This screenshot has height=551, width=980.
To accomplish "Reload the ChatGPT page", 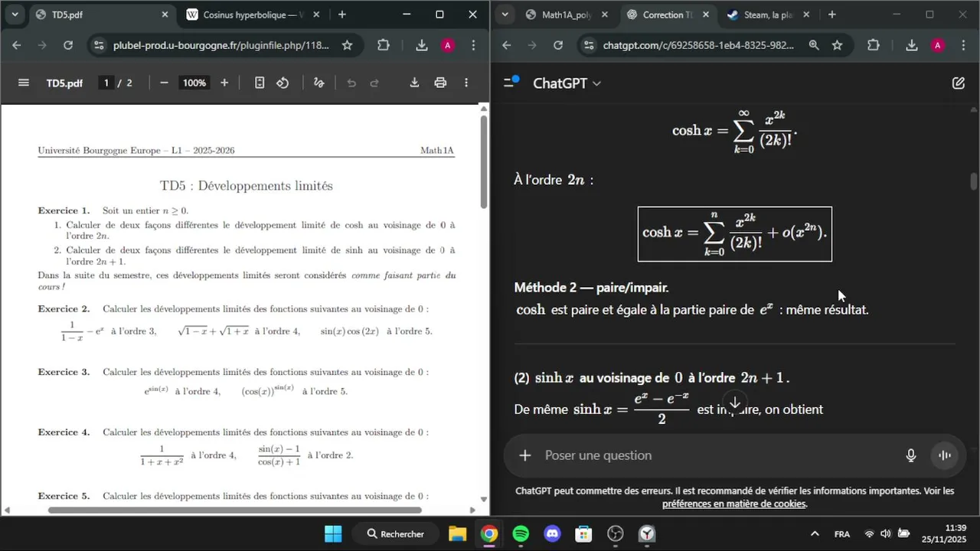I will pos(558,45).
